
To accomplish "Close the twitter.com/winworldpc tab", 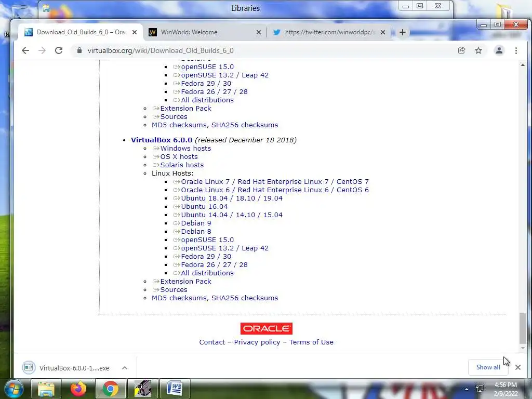I will click(383, 32).
